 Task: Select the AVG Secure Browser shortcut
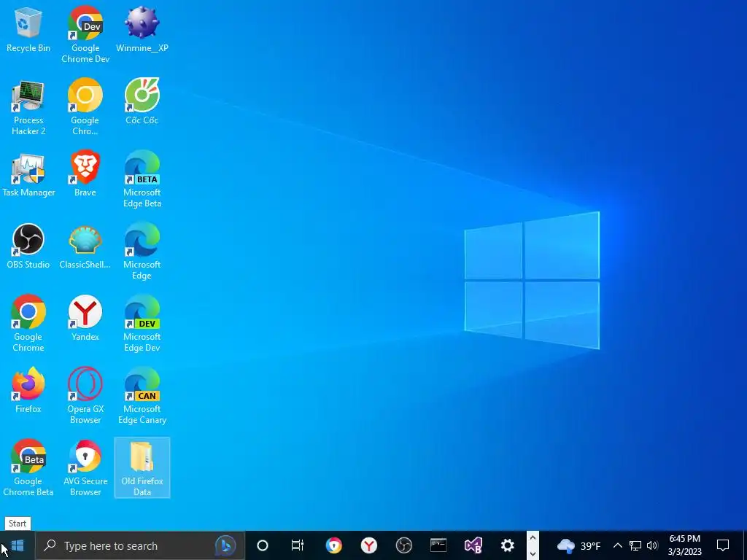[x=85, y=468]
